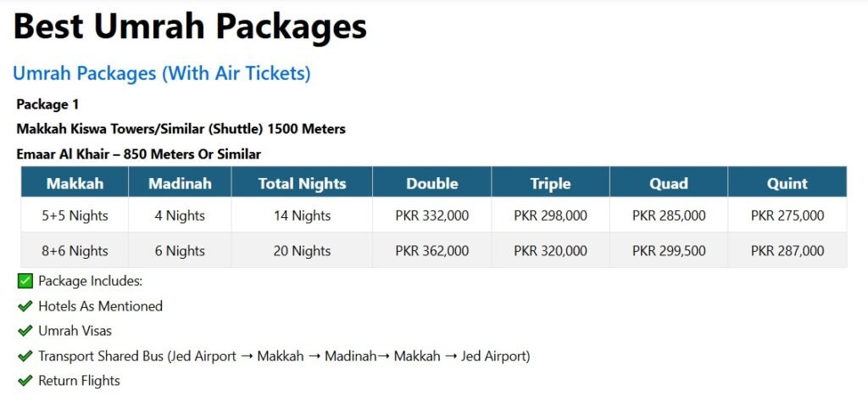Click the Package 1 label
The height and width of the screenshot is (403, 868).
(47, 104)
